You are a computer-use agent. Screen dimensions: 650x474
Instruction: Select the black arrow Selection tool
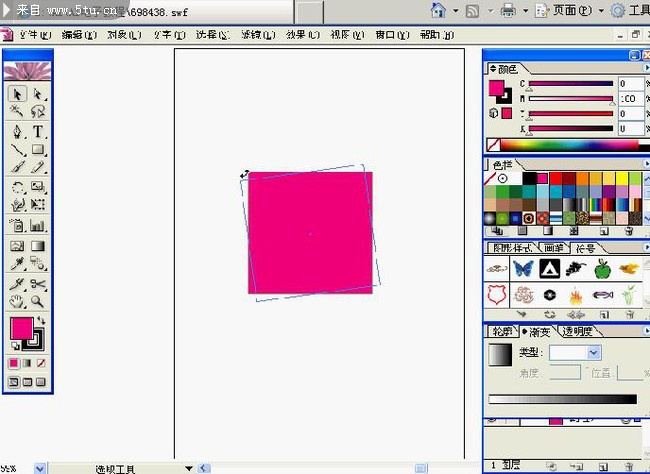pos(17,94)
